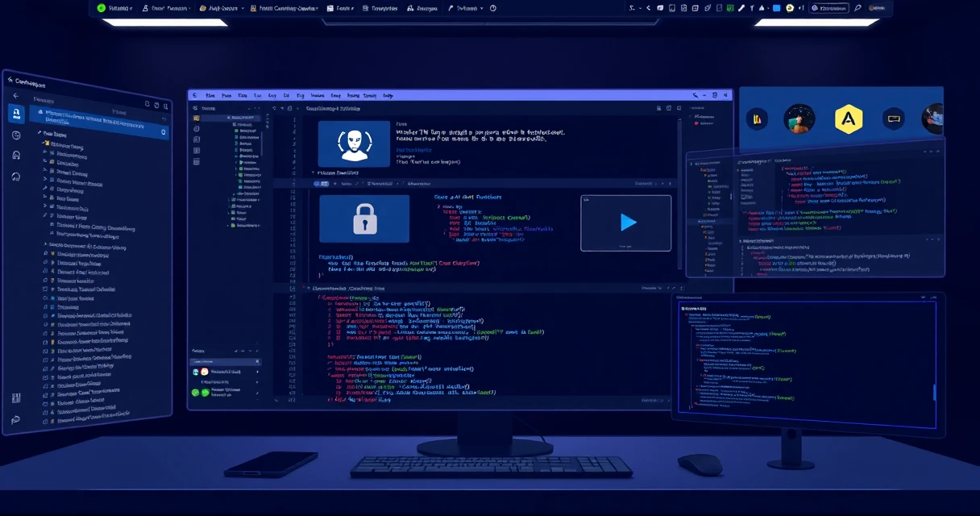Click the grid icon near left sidebar bottom
Image resolution: width=980 pixels, height=516 pixels.
(x=16, y=397)
